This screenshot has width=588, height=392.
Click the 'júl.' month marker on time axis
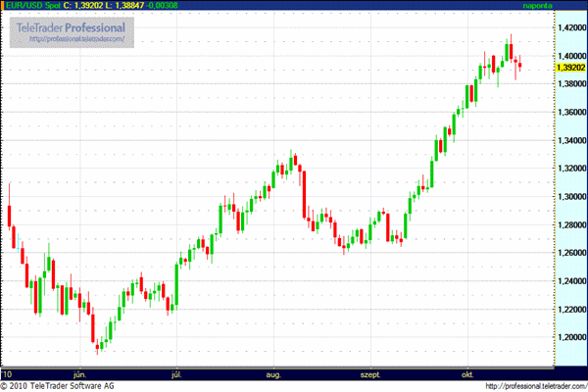pyautogui.click(x=177, y=374)
